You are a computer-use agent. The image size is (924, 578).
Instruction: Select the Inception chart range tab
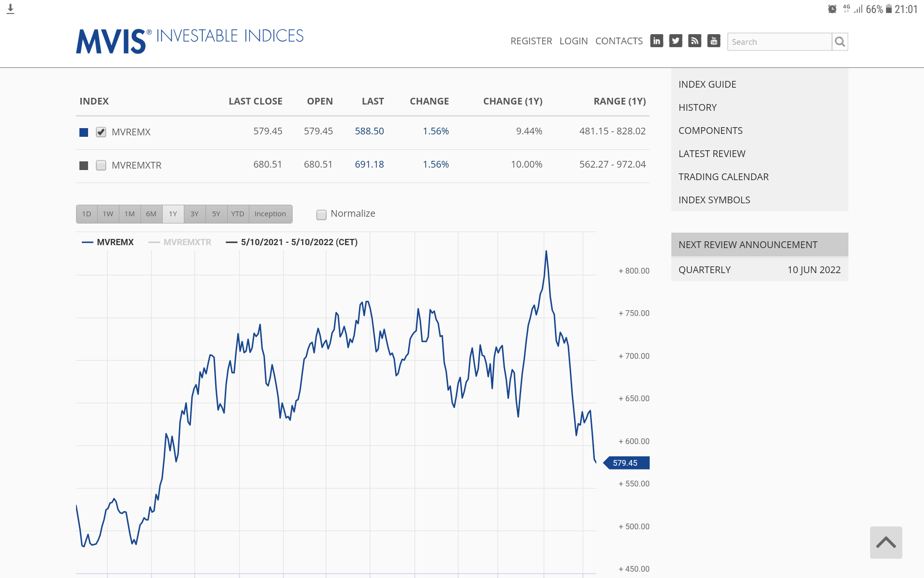[270, 214]
